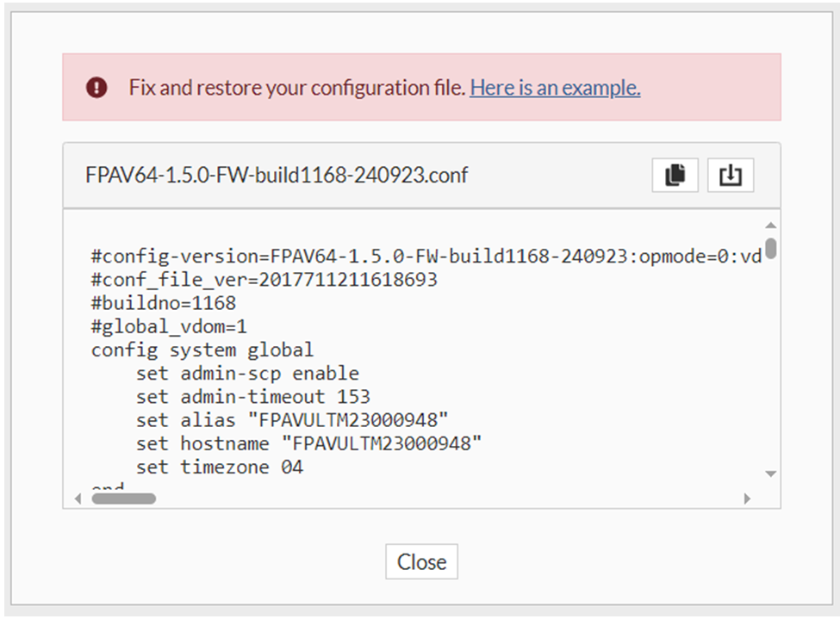The image size is (840, 619).
Task: Click the 'set hostname' line
Action: click(x=308, y=444)
